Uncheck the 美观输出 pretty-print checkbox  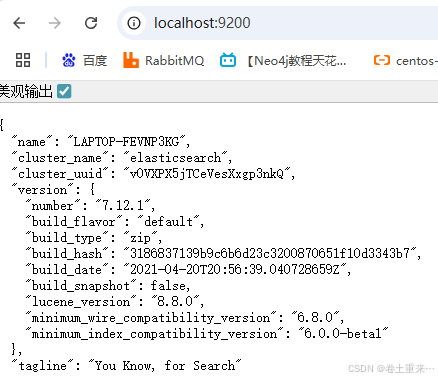coord(64,91)
